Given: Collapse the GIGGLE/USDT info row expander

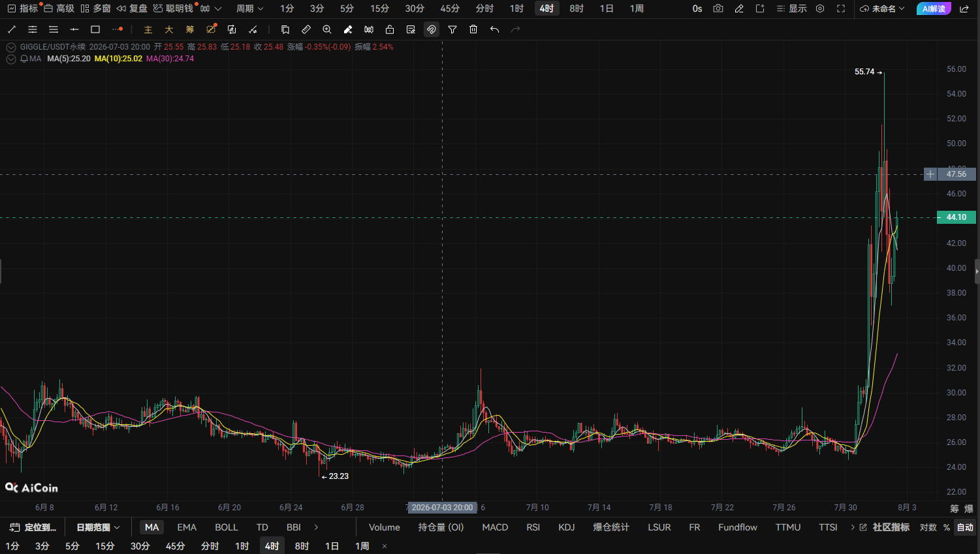Looking at the screenshot, I should [x=11, y=47].
